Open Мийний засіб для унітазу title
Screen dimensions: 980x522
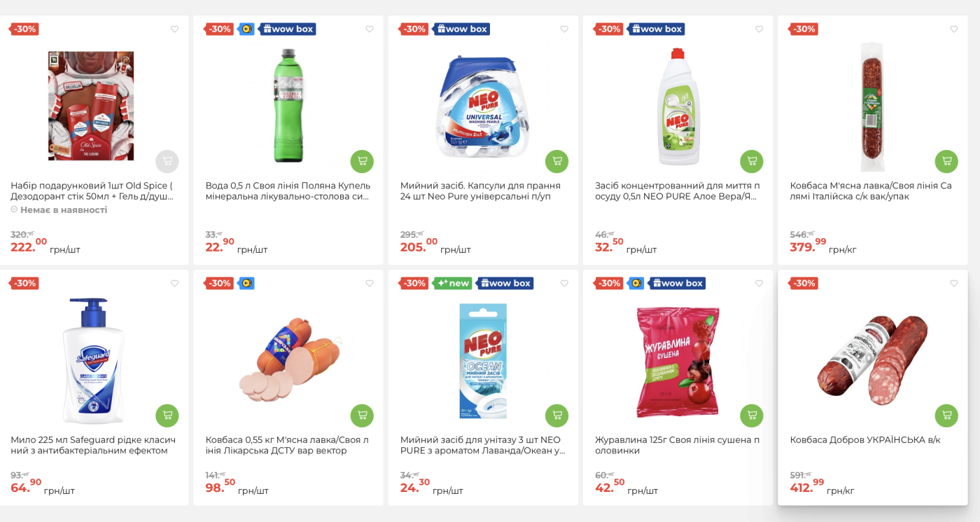[482, 445]
